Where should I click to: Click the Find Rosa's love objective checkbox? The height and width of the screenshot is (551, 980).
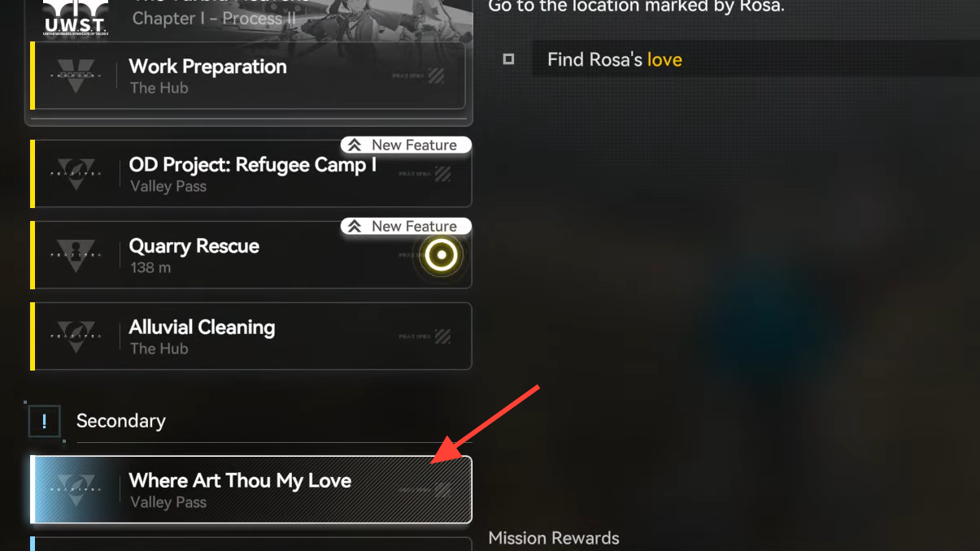pyautogui.click(x=508, y=59)
